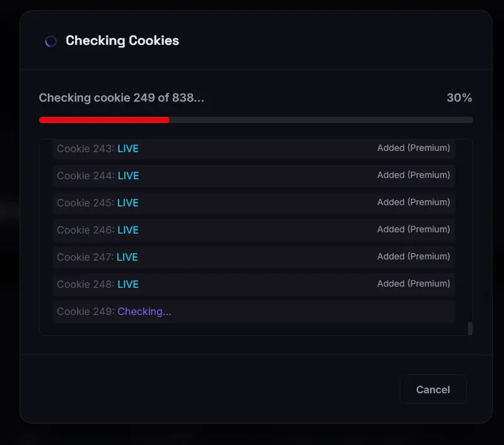Click the loading spinner icon

click(x=51, y=41)
